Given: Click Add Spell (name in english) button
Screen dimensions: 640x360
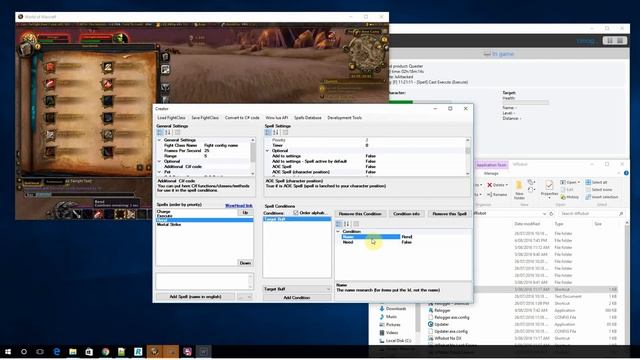Looking at the screenshot, I should click(195, 297).
